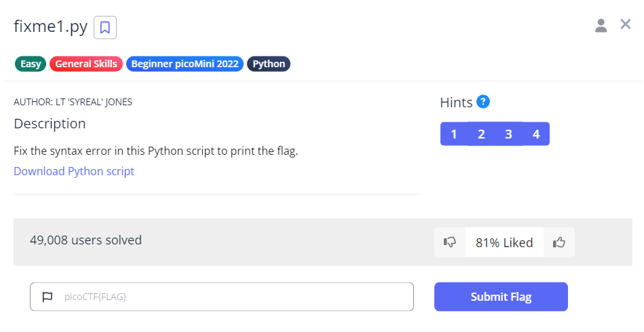Viewport: 644px width, 332px height.
Task: Click the flag icon in the input box
Action: pos(47,297)
